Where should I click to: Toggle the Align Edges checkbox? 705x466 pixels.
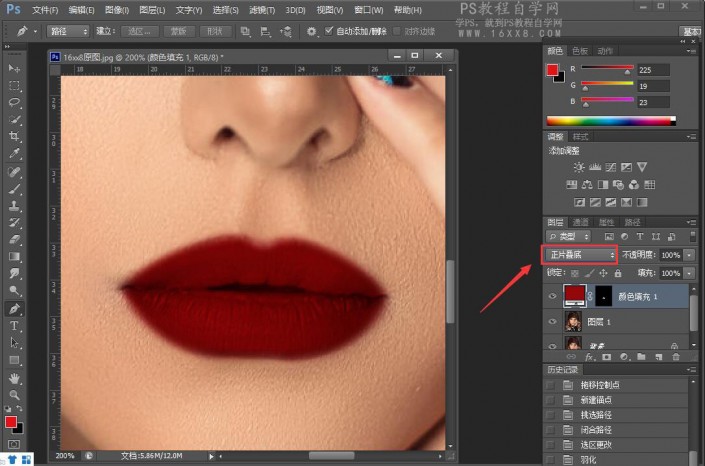tap(397, 31)
